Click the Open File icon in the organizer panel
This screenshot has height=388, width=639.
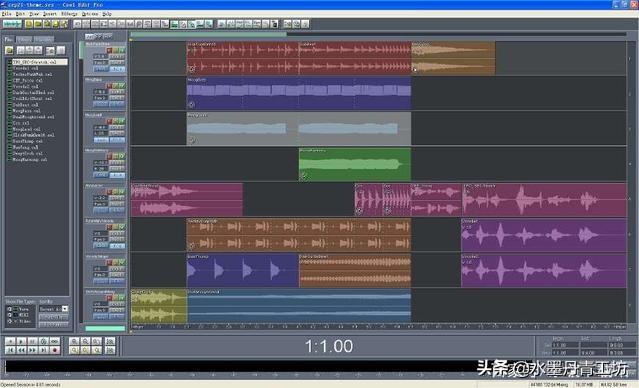[x=9, y=50]
